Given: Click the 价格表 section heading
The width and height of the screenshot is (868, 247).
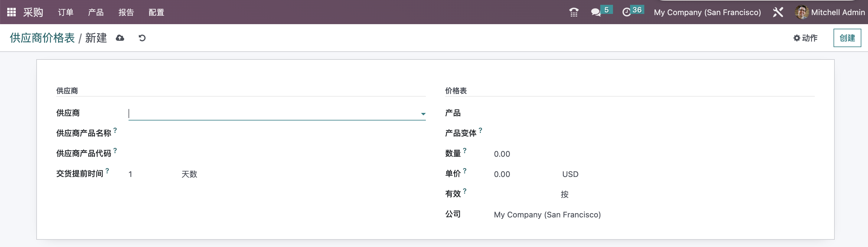Looking at the screenshot, I should pos(455,91).
